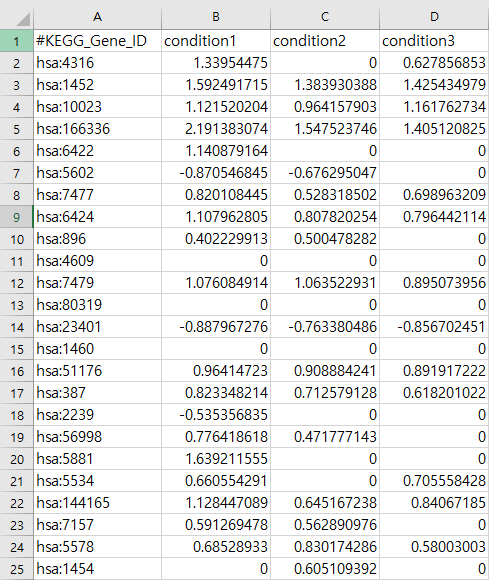Select column A header
The image size is (489, 580).
pyautogui.click(x=97, y=17)
